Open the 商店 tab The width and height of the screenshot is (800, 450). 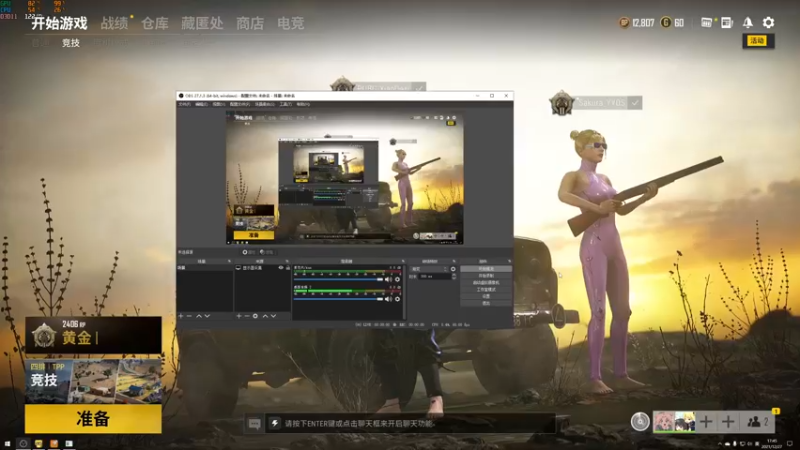(250, 23)
